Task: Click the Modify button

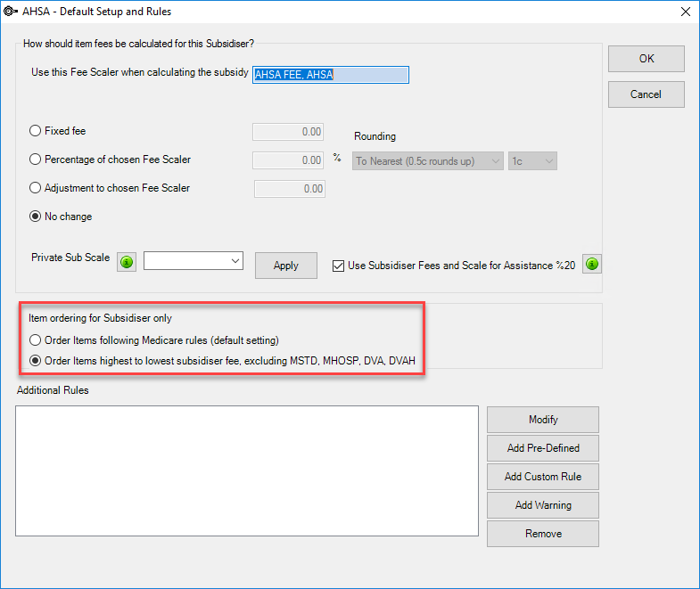Action: [543, 420]
